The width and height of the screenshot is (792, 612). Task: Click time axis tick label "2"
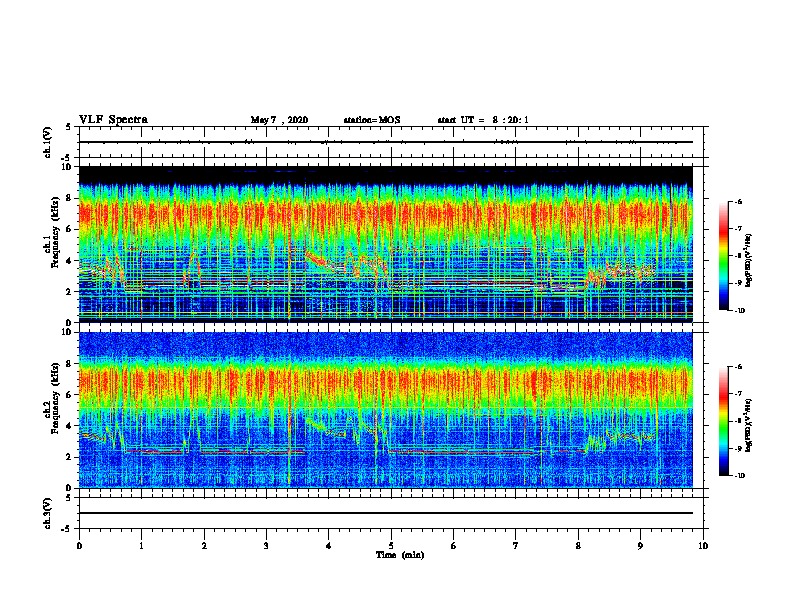204,546
